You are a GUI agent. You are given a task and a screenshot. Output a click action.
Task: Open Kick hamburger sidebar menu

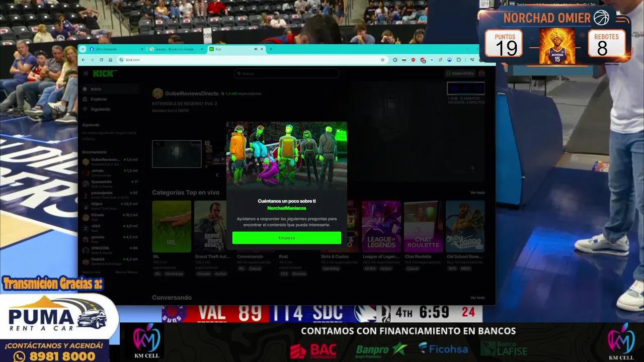coord(86,73)
